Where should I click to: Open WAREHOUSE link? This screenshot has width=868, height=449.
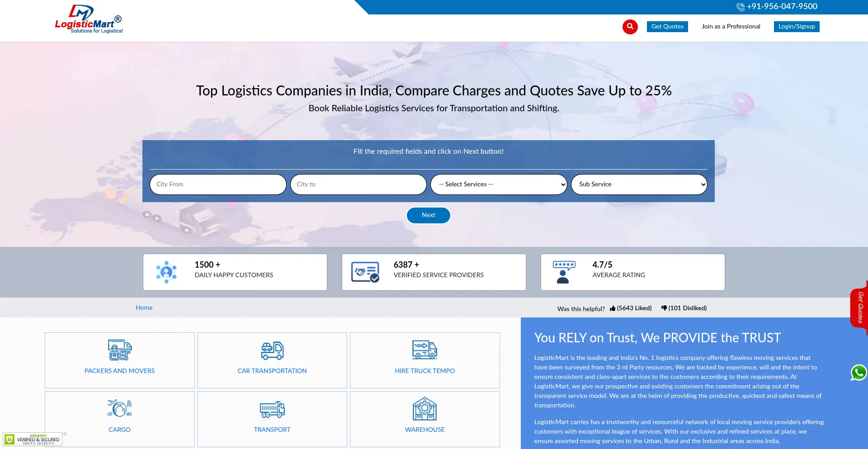point(425,430)
